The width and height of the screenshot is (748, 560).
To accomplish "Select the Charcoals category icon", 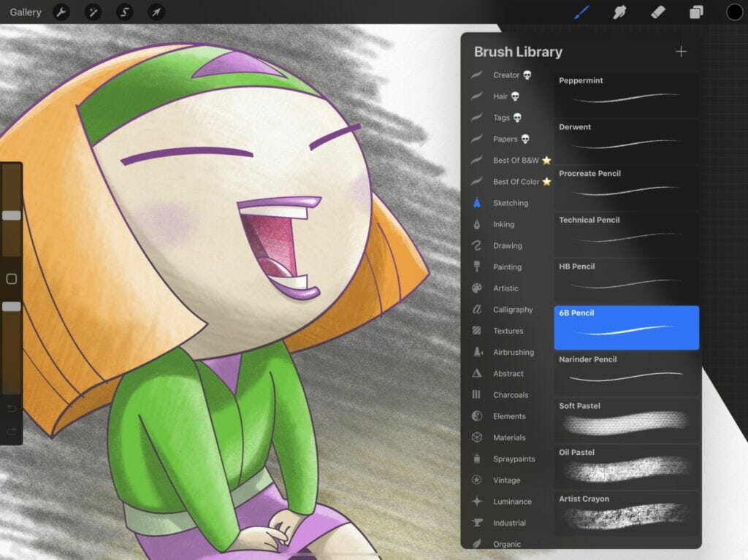I will [x=476, y=394].
